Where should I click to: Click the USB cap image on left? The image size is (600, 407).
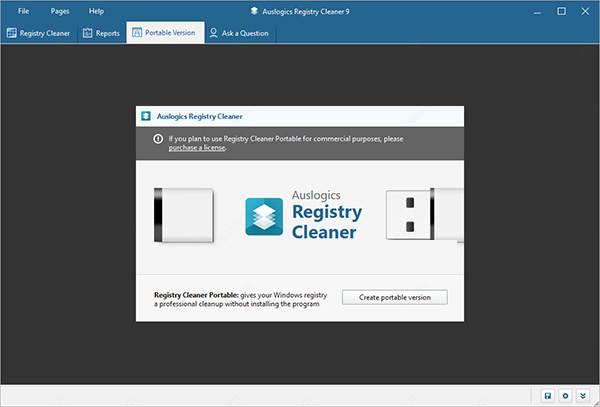coord(183,215)
